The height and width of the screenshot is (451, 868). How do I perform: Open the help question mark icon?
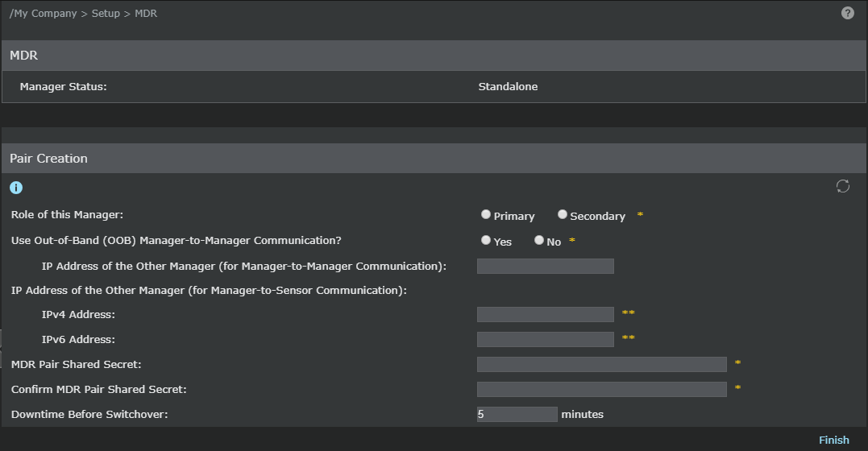coord(847,13)
